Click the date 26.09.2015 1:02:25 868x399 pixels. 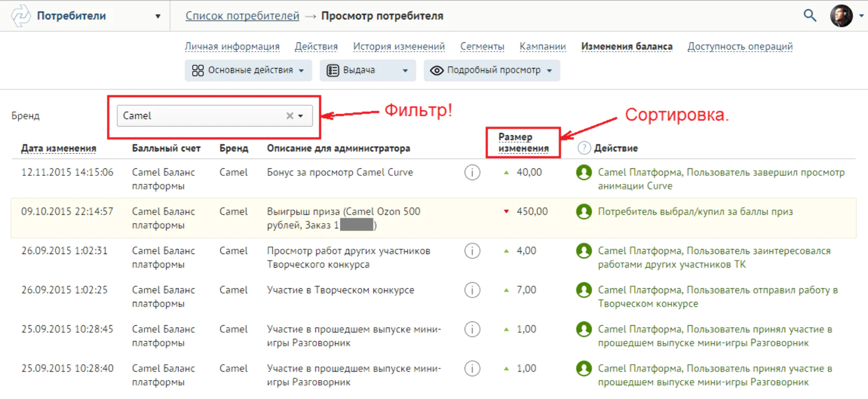point(65,290)
